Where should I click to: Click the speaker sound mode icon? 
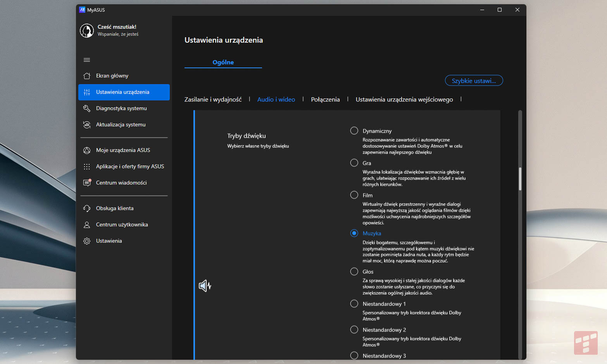coord(205,286)
